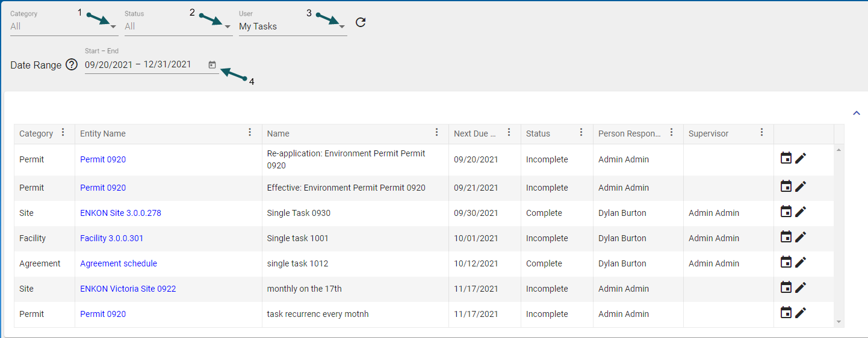This screenshot has height=338, width=868.
Task: Expand the Category filter dropdown
Action: point(113,26)
